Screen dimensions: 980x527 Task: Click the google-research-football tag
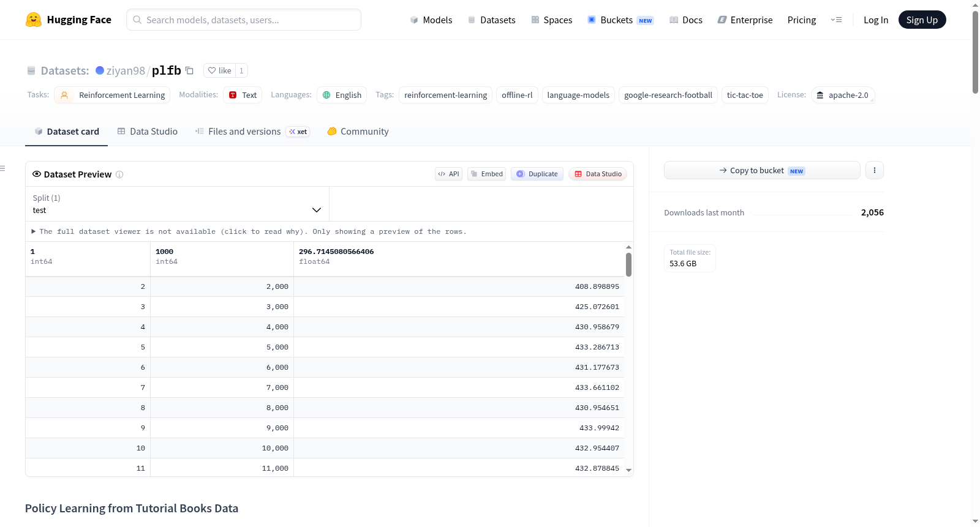pos(668,95)
